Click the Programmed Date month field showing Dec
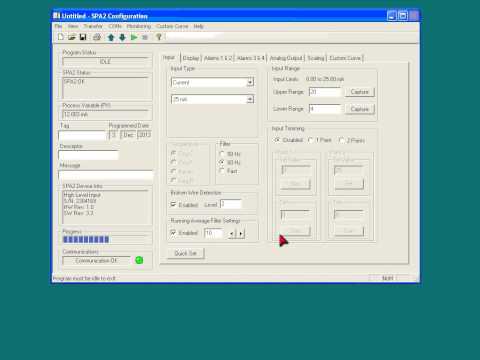Viewport: 480px width, 360px height. (x=128, y=135)
